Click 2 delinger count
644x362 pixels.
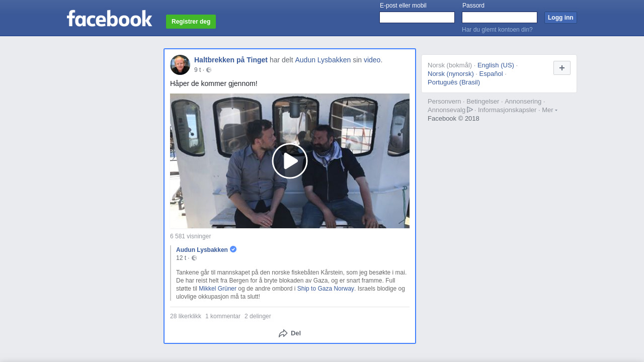(258, 316)
